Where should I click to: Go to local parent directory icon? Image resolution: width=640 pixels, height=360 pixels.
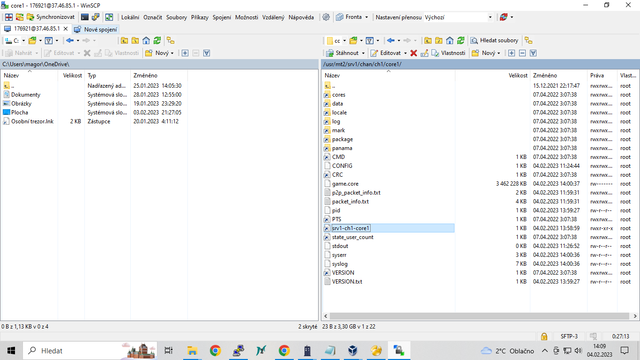(124, 40)
